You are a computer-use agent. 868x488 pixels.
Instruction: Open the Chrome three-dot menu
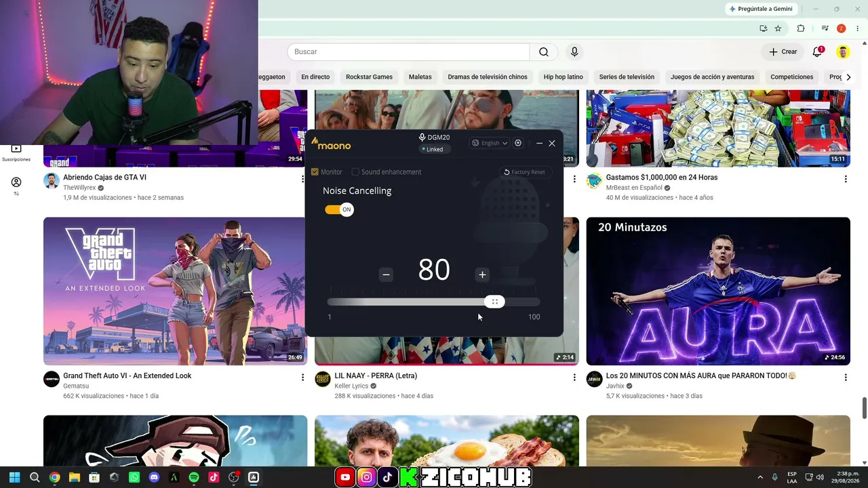click(x=857, y=28)
